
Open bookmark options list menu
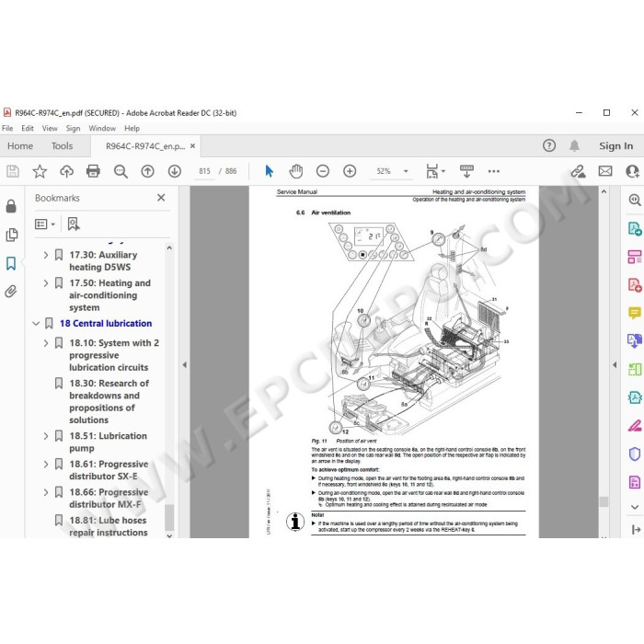(x=45, y=224)
